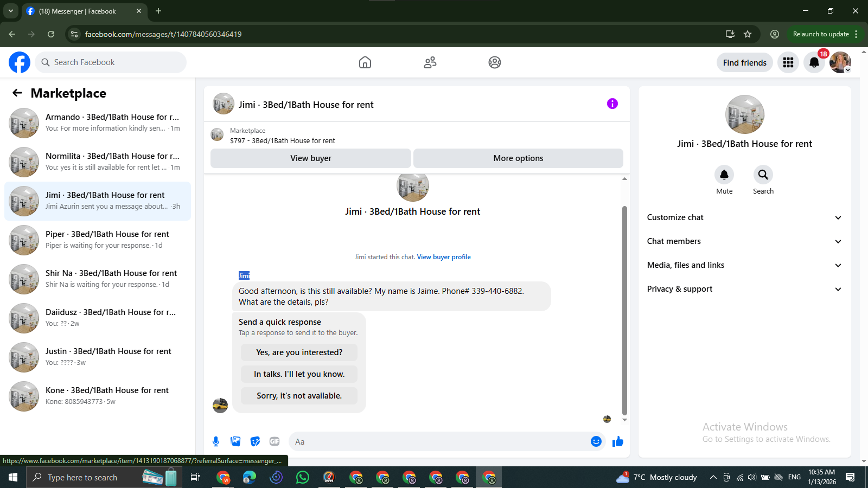The image size is (868, 488).
Task: Open Windows Start menu
Action: click(13, 477)
